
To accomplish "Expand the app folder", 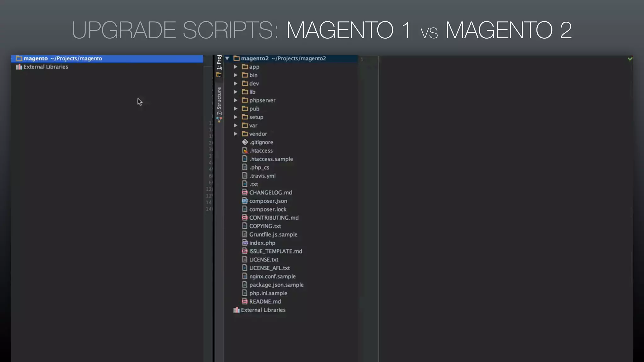I will point(236,67).
